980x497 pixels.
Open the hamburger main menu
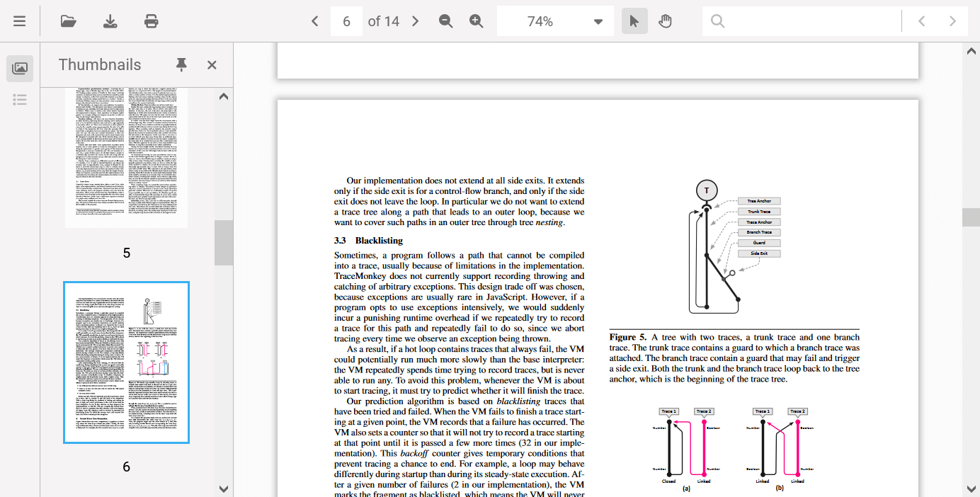pyautogui.click(x=19, y=21)
